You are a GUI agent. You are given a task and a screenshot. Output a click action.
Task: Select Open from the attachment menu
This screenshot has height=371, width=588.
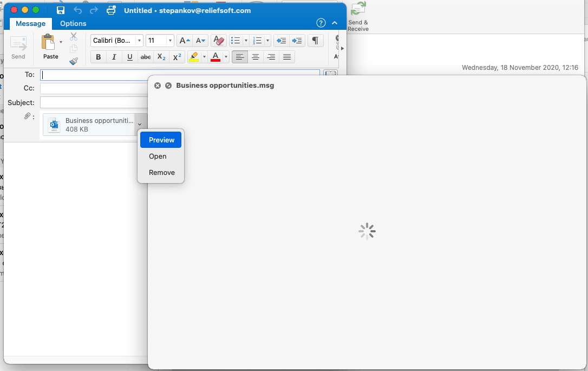click(158, 156)
